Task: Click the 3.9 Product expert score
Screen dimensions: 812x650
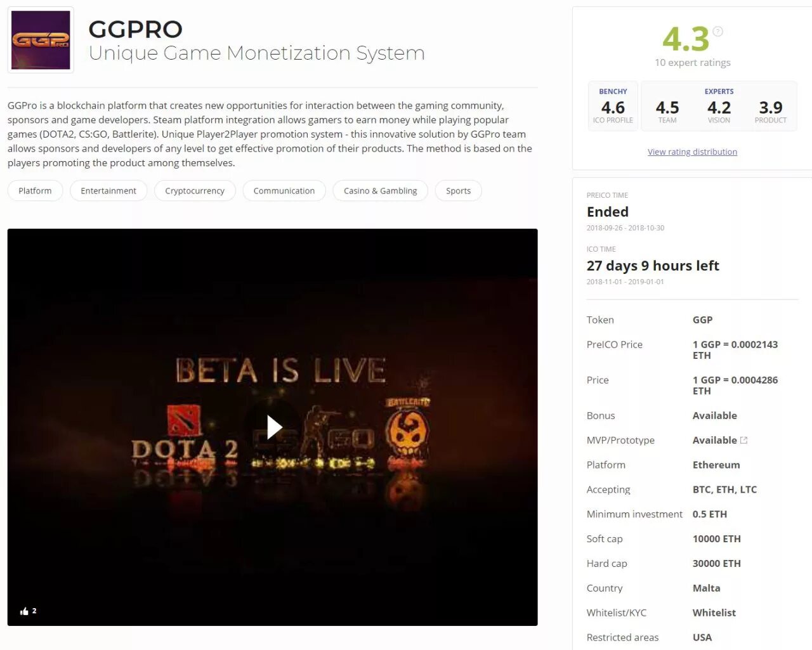Action: click(771, 111)
